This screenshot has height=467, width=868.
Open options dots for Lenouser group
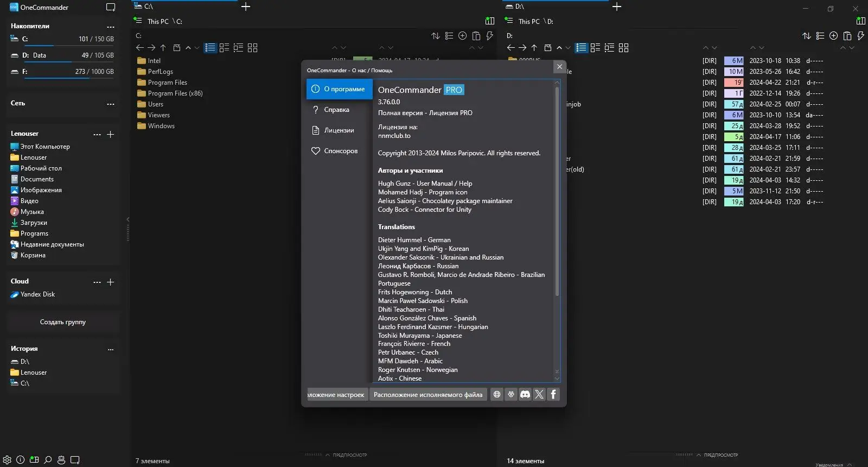97,134
